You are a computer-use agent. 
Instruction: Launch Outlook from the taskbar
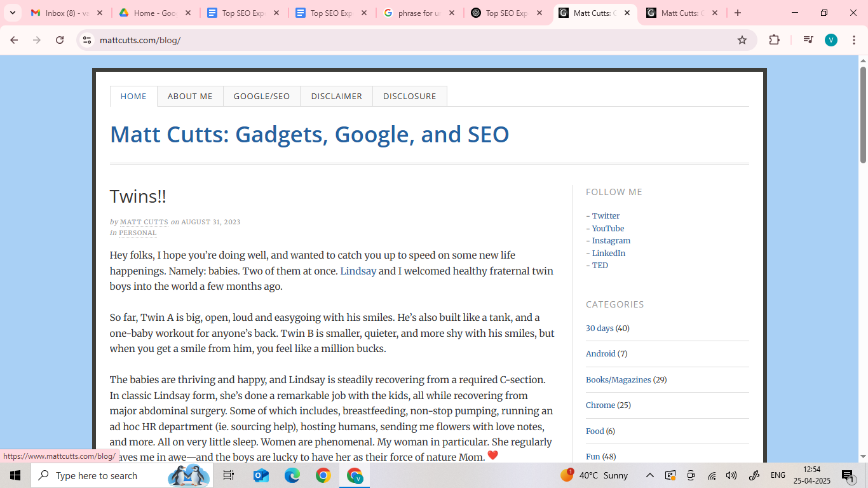[x=261, y=475]
